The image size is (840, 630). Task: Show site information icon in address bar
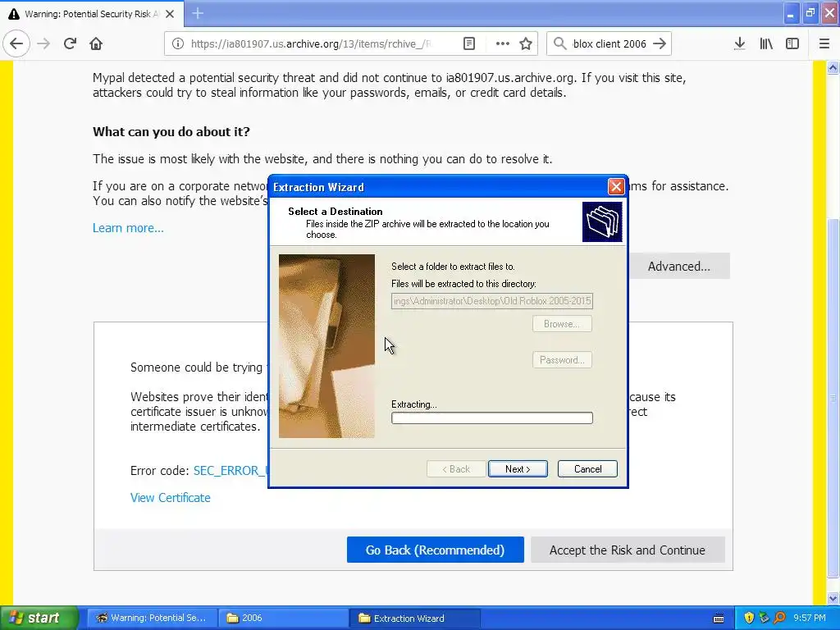click(x=177, y=44)
